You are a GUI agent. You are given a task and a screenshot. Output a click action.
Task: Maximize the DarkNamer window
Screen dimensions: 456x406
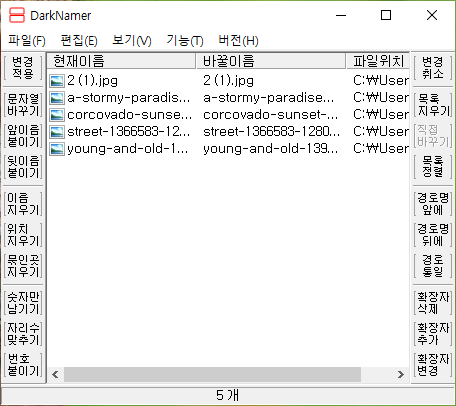point(386,15)
